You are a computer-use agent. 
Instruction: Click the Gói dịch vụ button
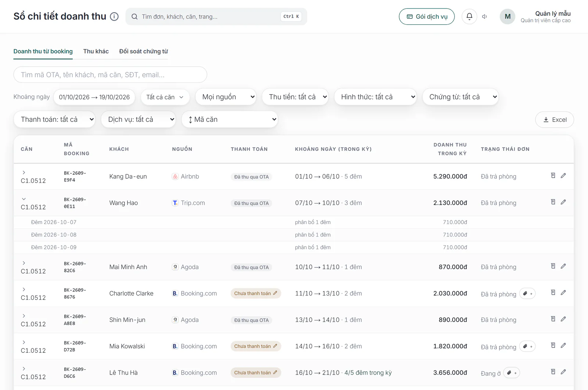427,17
